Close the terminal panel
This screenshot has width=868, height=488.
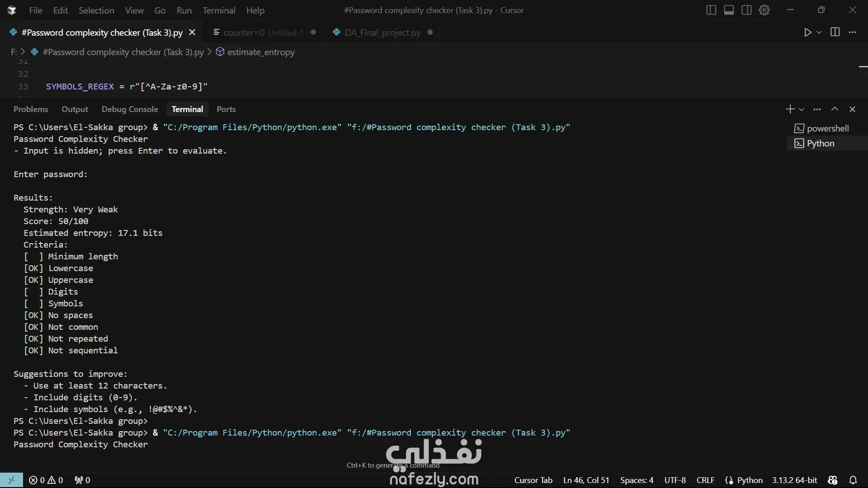pos(852,109)
